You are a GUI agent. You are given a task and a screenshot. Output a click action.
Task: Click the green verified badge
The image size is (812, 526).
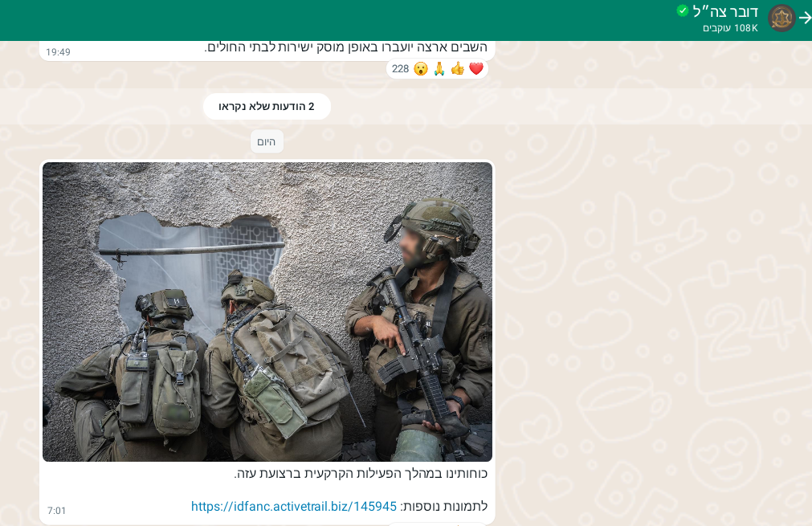683,10
